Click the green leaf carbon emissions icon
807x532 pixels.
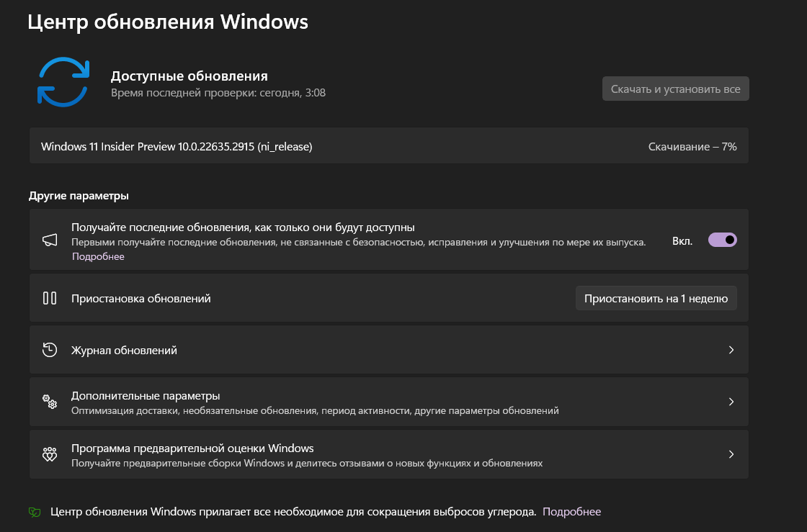click(35, 512)
